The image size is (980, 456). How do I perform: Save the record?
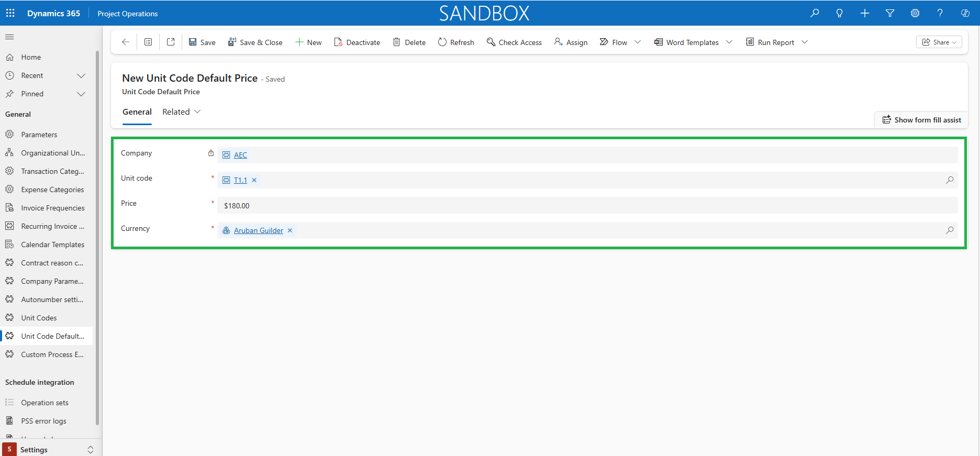tap(202, 42)
